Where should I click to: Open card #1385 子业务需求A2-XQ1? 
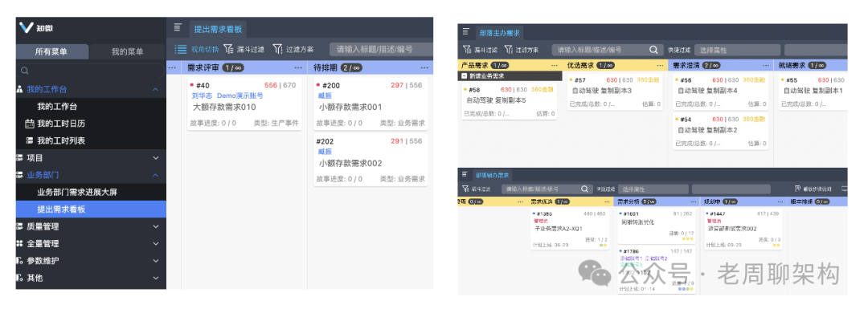[569, 229]
